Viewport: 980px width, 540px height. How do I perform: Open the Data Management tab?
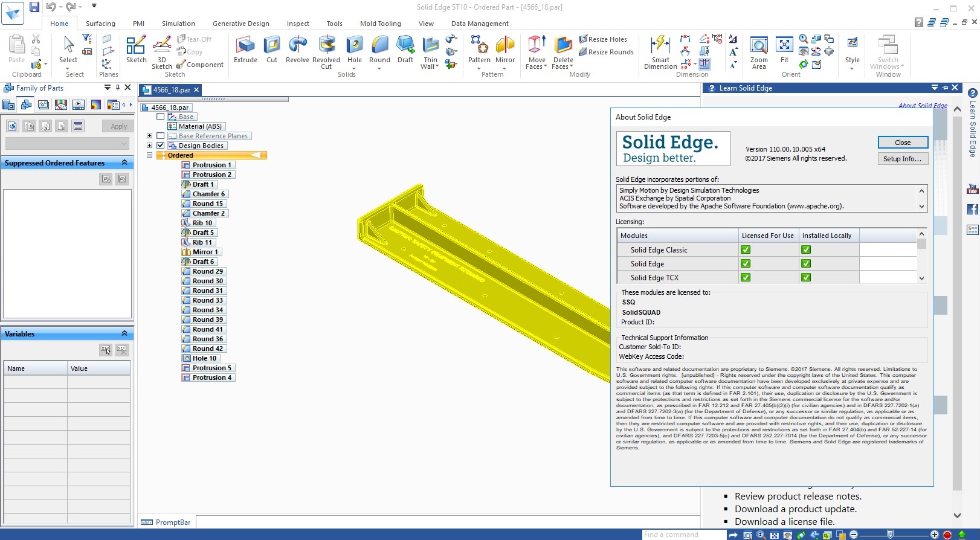click(x=480, y=24)
